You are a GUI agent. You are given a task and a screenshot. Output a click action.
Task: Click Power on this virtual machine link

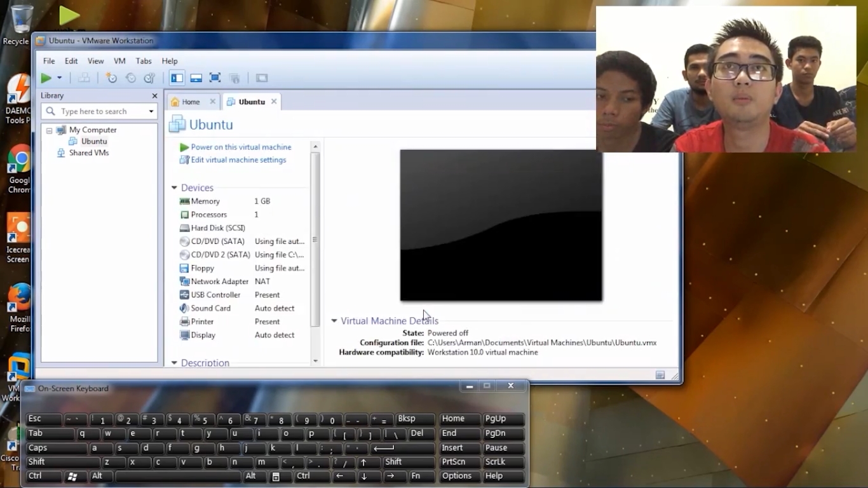point(241,147)
